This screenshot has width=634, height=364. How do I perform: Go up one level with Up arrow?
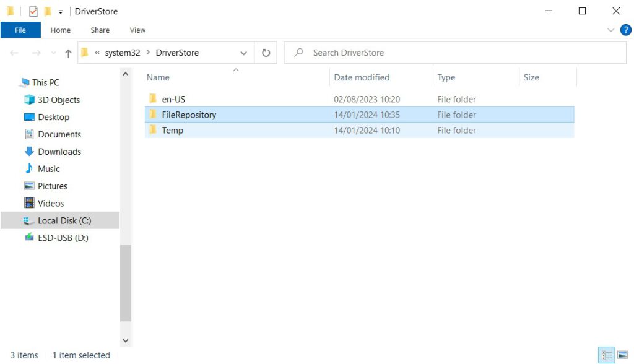(x=68, y=53)
